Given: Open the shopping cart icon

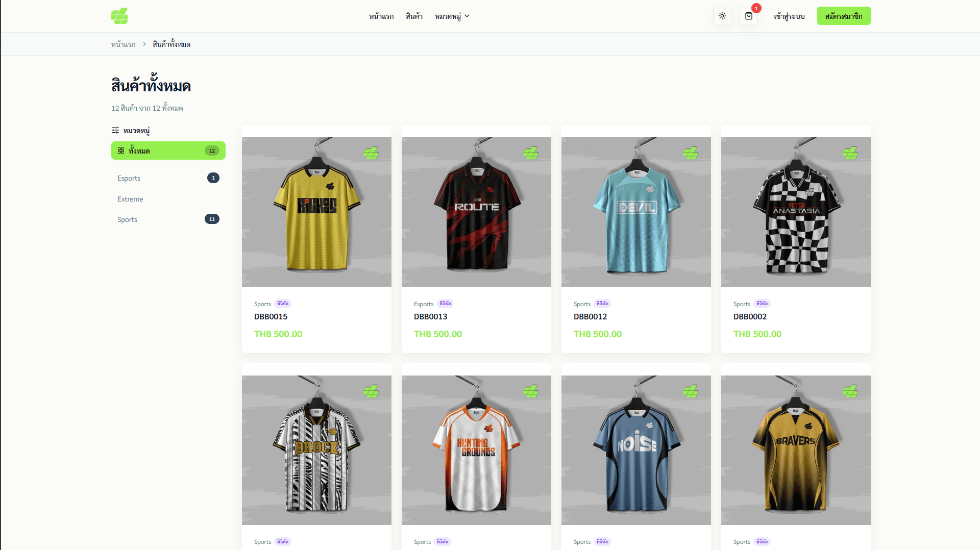Looking at the screenshot, I should pyautogui.click(x=749, y=16).
